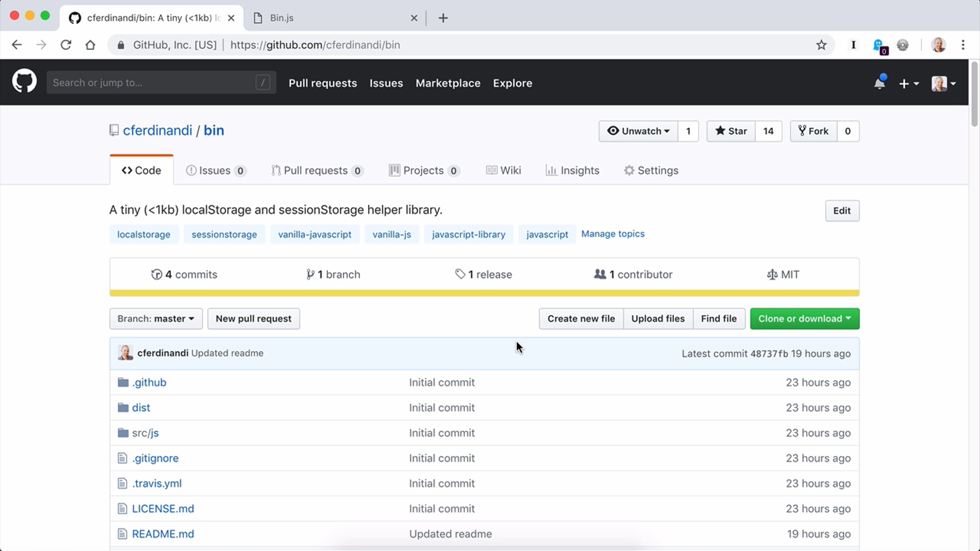Click Create new file
This screenshot has width=980, height=551.
coord(581,319)
